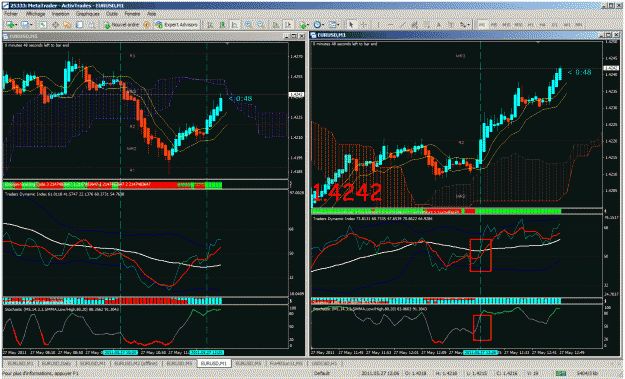The width and height of the screenshot is (625, 379).
Task: Click the Default profile in status bar
Action: point(321,373)
